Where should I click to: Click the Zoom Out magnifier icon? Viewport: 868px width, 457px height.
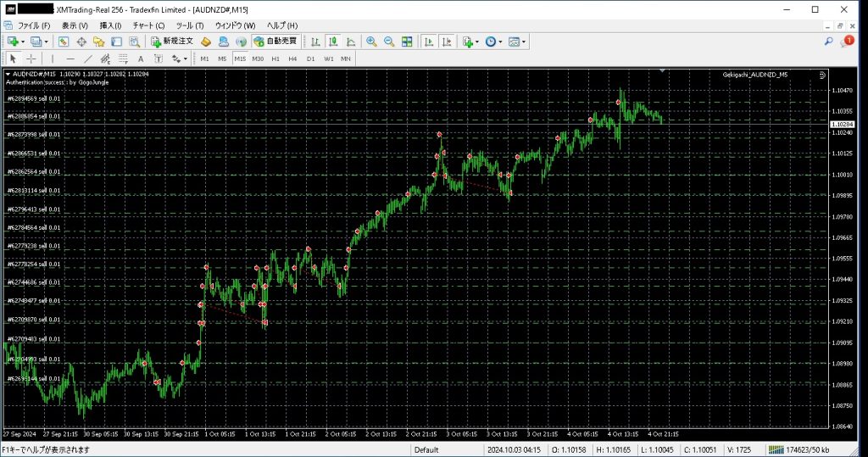coord(388,41)
